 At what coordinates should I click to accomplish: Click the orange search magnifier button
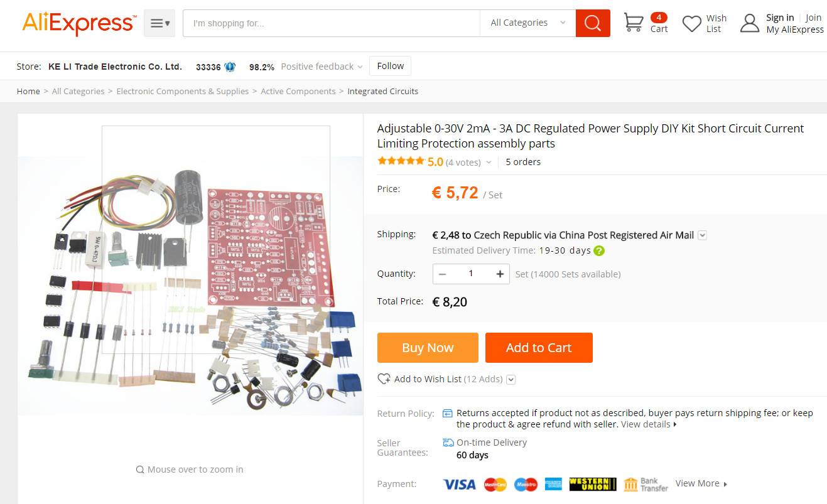(593, 23)
